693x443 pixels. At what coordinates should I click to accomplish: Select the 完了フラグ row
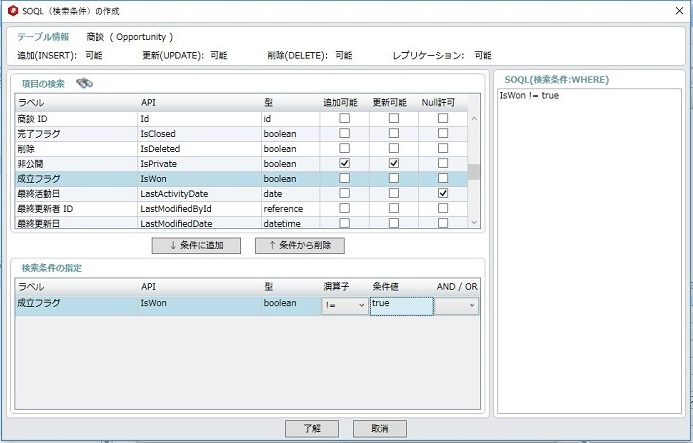point(241,134)
